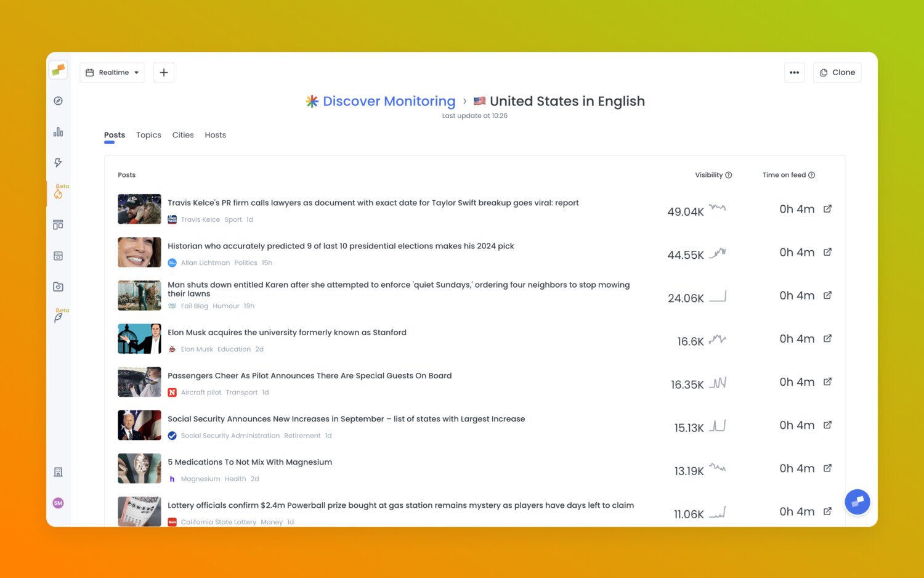The height and width of the screenshot is (578, 924).
Task: Open the Social Security Announces headline
Action: (x=346, y=419)
